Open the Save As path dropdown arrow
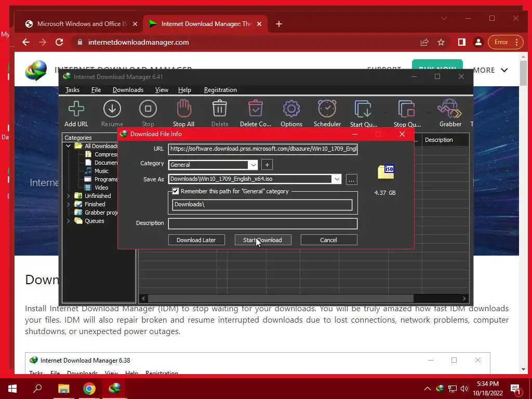The height and width of the screenshot is (399, 532). (337, 179)
